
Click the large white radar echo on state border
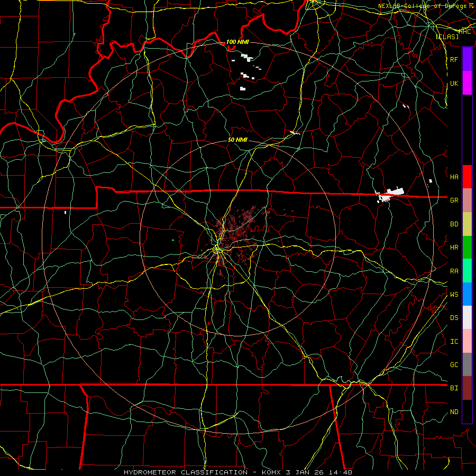pyautogui.click(x=390, y=195)
